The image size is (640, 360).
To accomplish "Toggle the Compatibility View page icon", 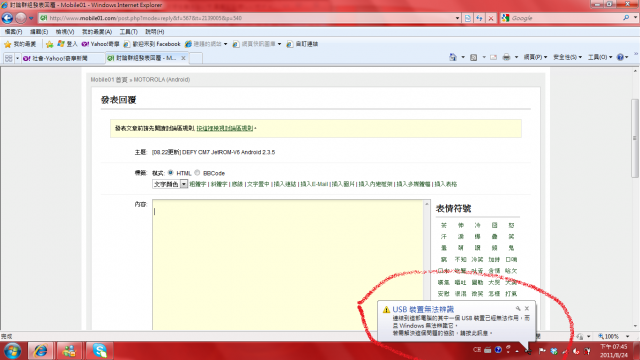I will point(468,18).
